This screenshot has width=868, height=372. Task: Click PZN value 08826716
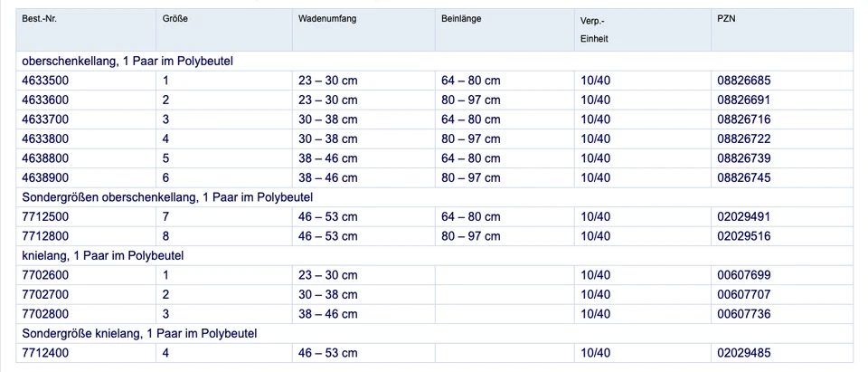coord(743,119)
